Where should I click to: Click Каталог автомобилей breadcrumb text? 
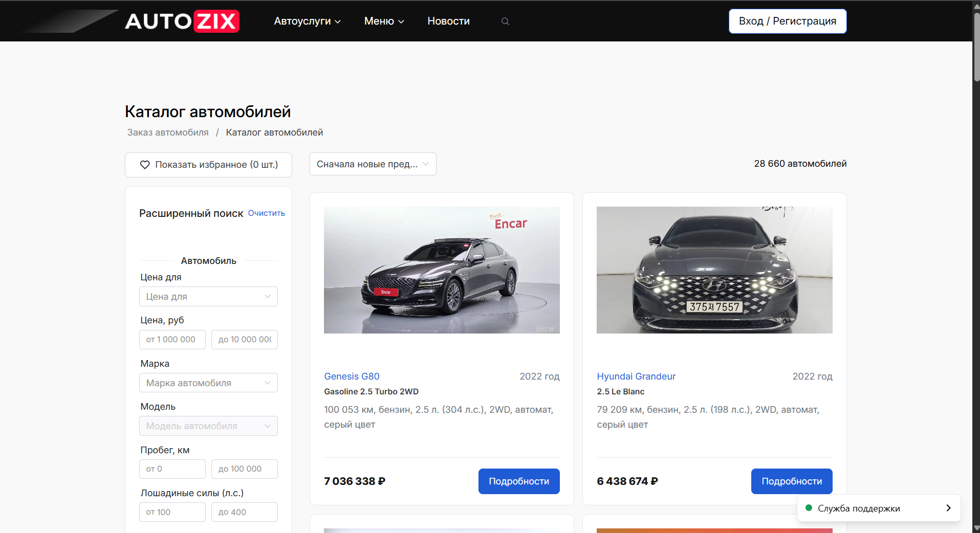pos(274,132)
